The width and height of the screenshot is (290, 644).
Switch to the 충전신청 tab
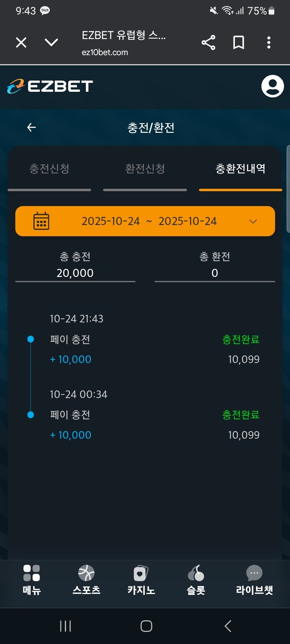49,169
